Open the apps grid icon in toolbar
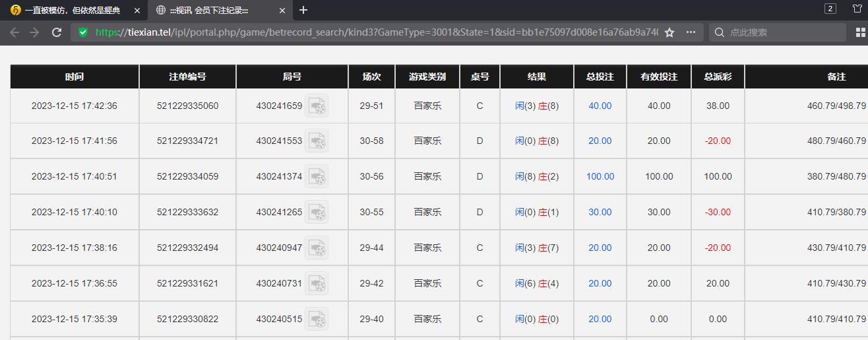 click(860, 32)
